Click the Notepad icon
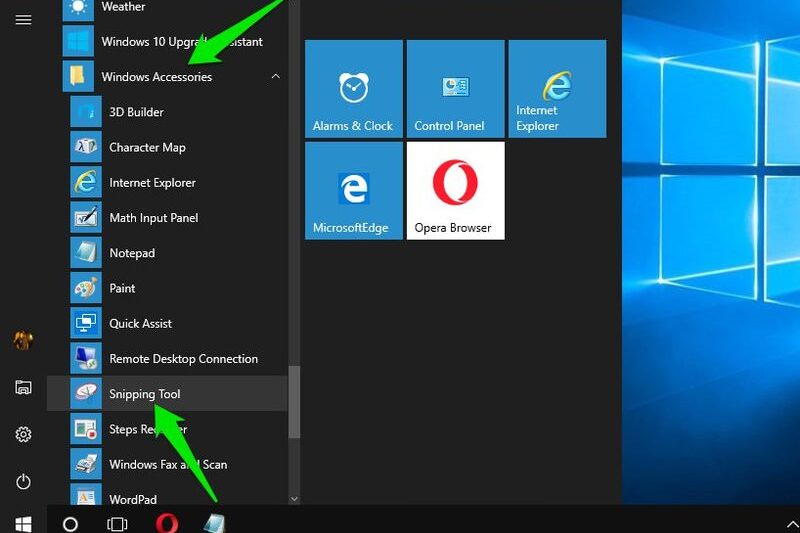 pos(86,252)
